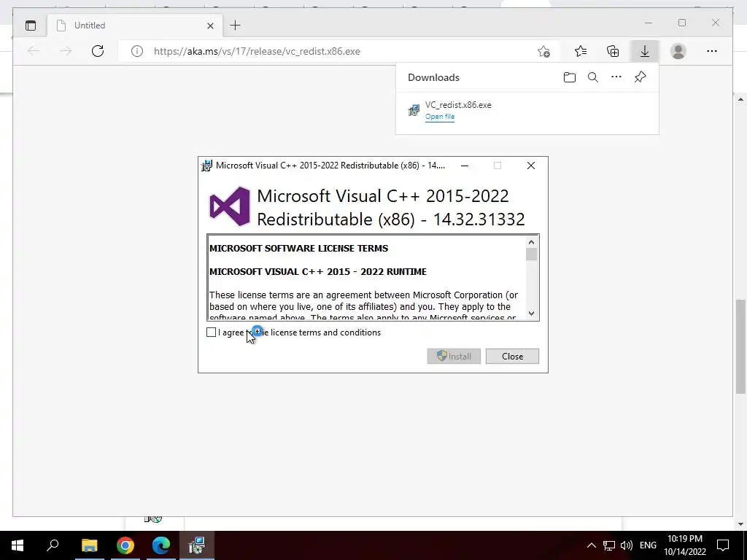The width and height of the screenshot is (747, 560).
Task: Click the Close button in installer
Action: pos(512,356)
